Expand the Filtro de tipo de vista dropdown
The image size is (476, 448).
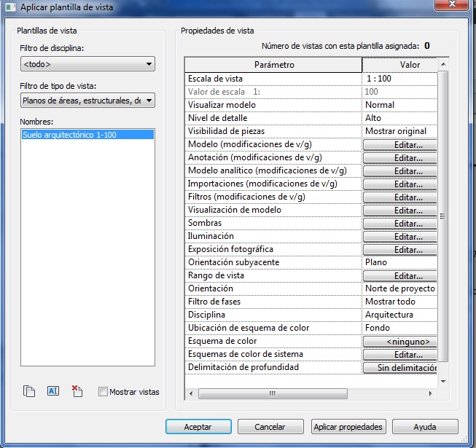tap(87, 101)
